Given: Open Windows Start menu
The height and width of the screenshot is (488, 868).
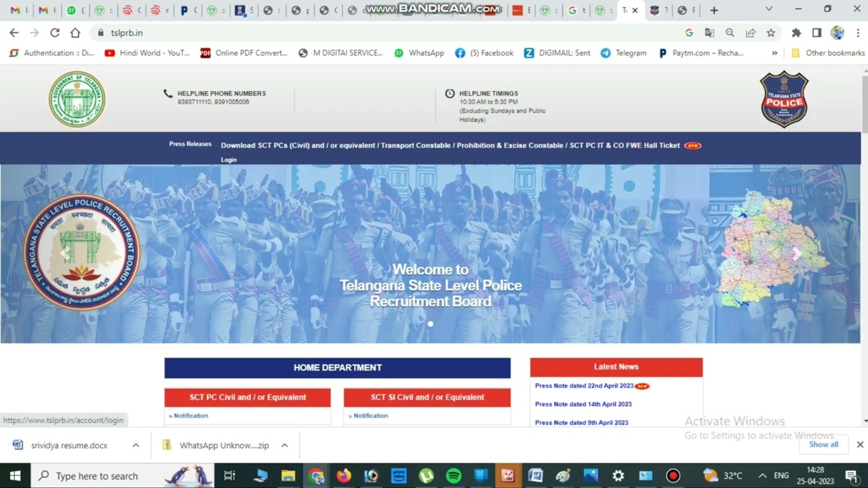Looking at the screenshot, I should (x=15, y=476).
